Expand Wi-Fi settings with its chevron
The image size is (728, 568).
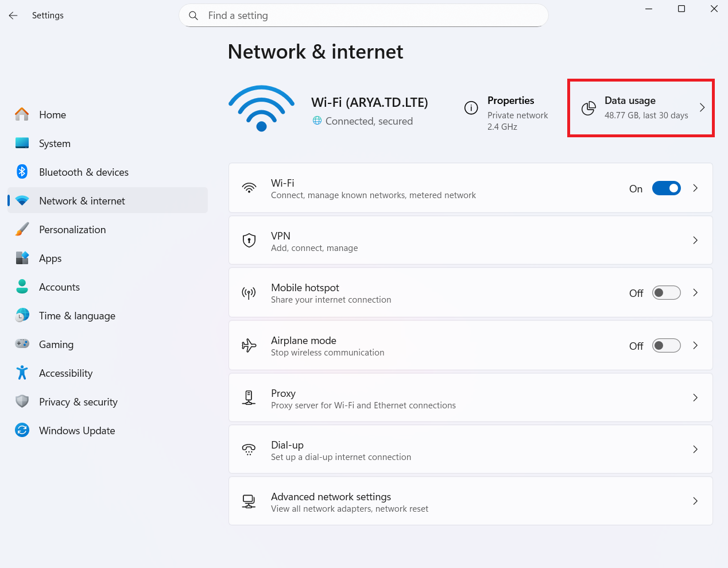pyautogui.click(x=695, y=188)
